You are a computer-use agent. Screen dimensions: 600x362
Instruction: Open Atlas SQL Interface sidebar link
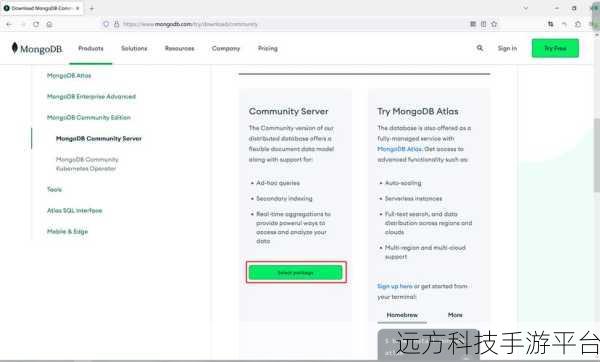(x=74, y=210)
